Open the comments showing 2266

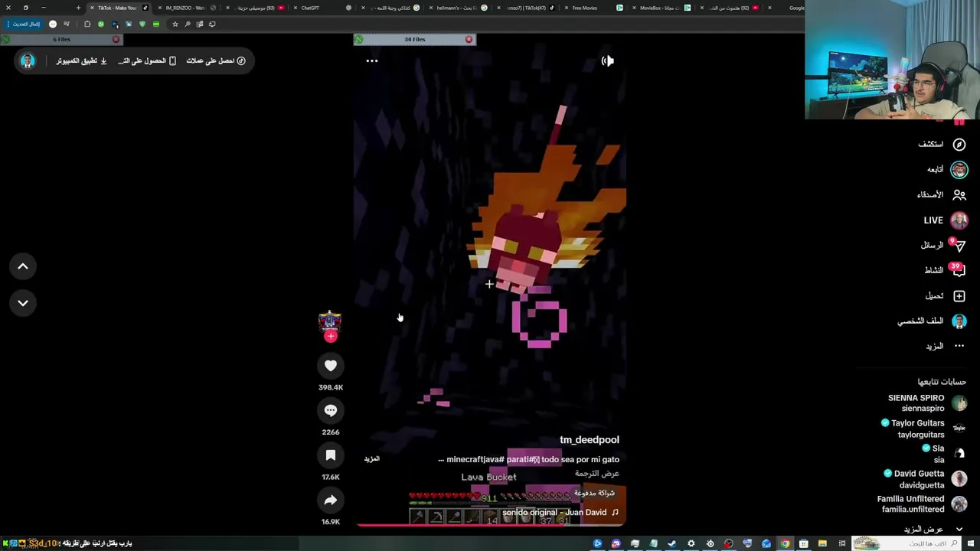coord(330,410)
